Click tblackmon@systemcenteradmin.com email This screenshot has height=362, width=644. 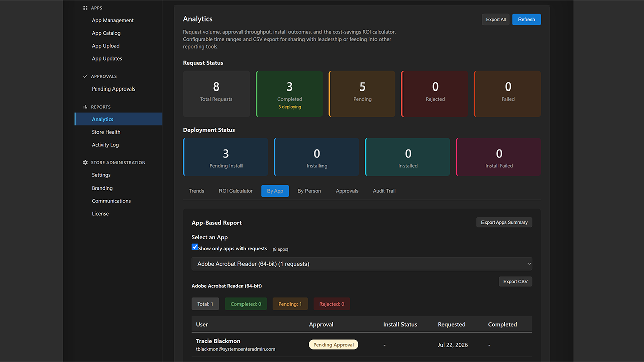click(235, 349)
